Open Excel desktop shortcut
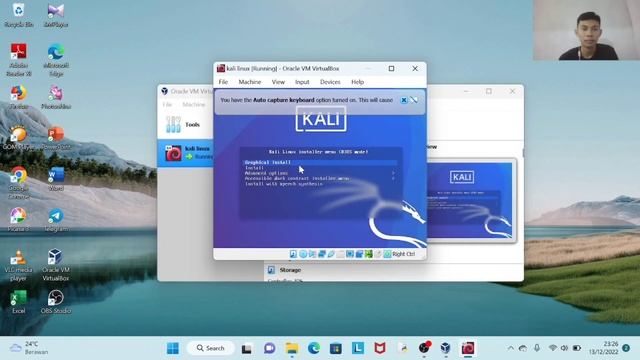Screen dimensions: 640x360 [18, 302]
